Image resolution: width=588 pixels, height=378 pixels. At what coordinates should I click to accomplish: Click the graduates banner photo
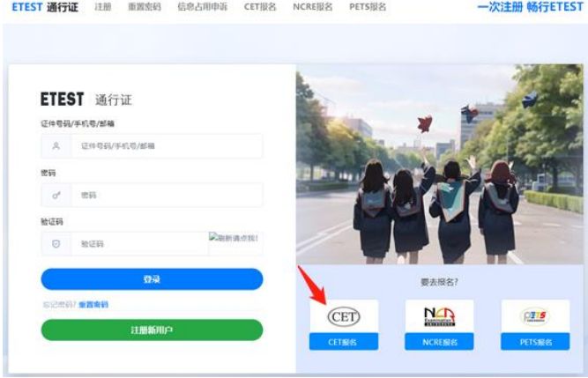point(440,164)
